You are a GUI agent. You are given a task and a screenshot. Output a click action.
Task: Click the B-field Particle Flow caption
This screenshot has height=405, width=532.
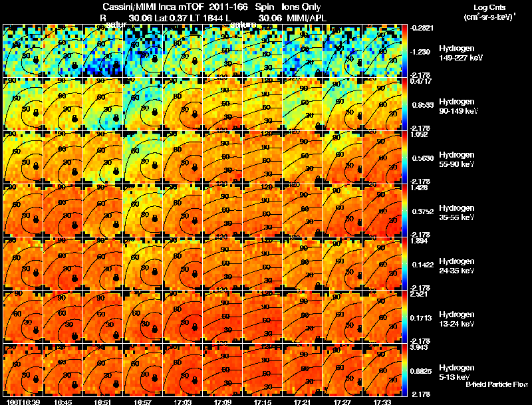(x=497, y=384)
